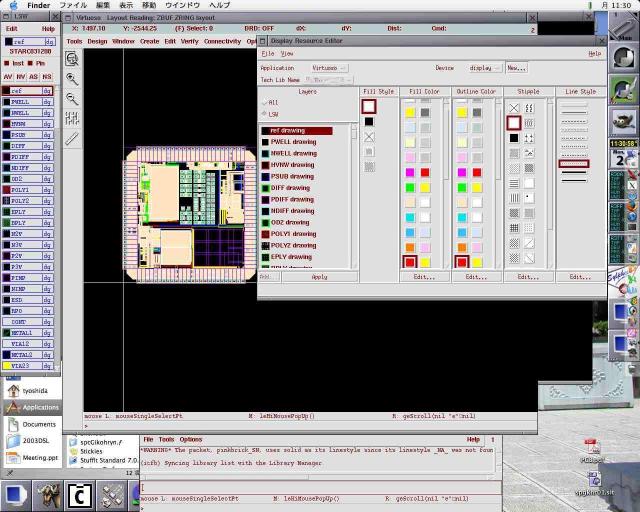Open the C-labeled app in bottom dock
640x512 pixels.
(x=80, y=495)
